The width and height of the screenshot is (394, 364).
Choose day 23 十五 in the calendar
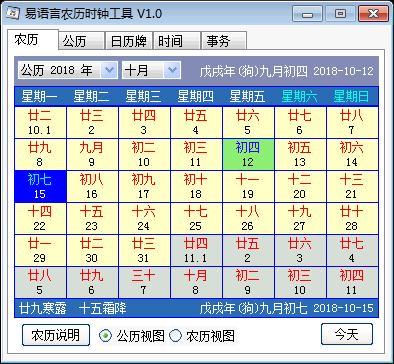[x=92, y=219]
